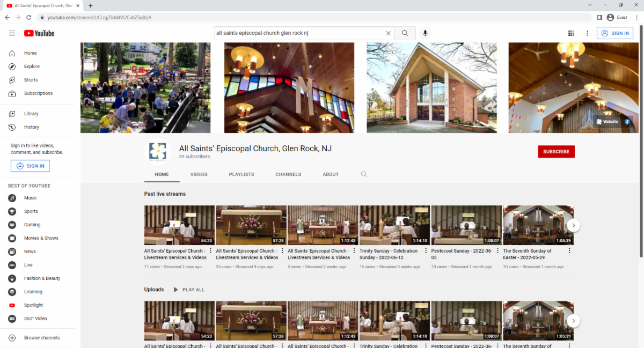This screenshot has height=348, width=644.
Task: Subscribe to All Saints' channel
Action: click(556, 152)
